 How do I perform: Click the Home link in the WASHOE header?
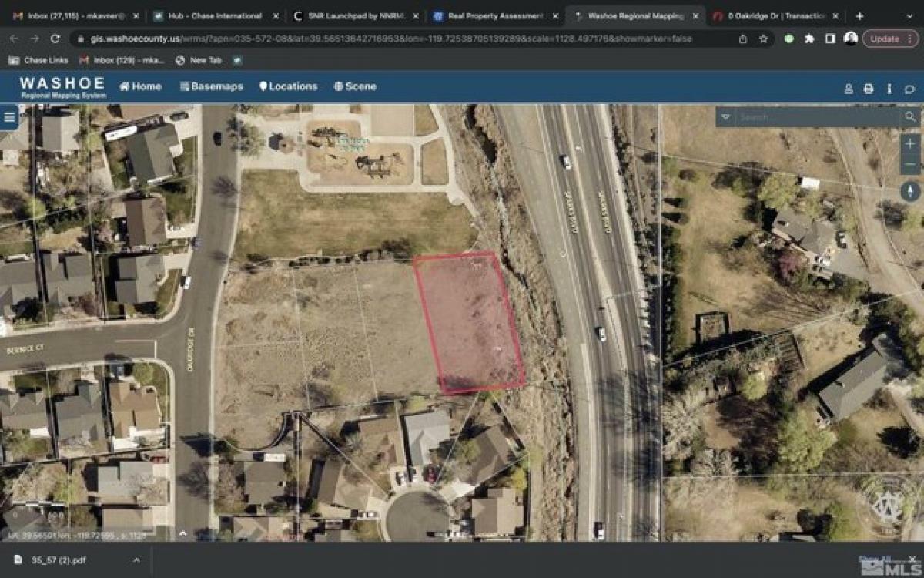click(142, 87)
